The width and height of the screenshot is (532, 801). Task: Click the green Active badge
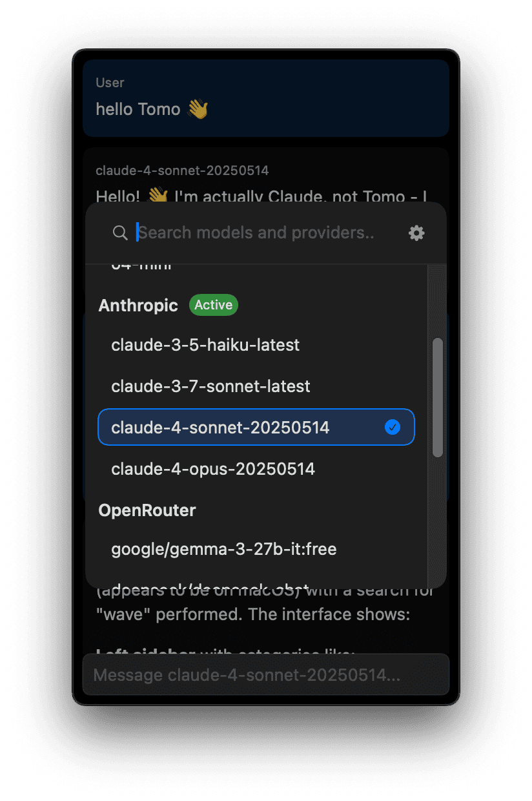point(213,305)
